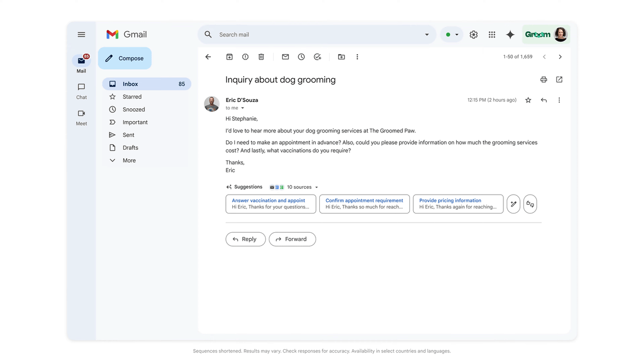The image size is (644, 362).
Task: Print the email using printer icon
Action: [x=544, y=80]
